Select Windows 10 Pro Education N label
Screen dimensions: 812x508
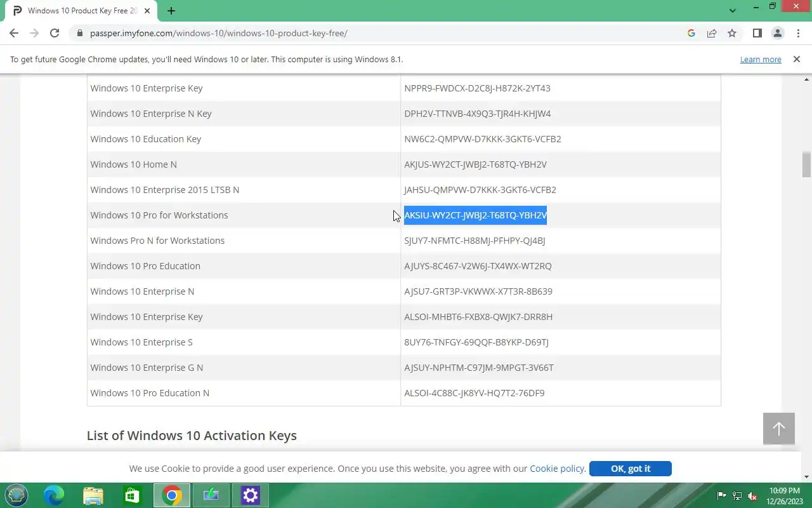coord(150,393)
